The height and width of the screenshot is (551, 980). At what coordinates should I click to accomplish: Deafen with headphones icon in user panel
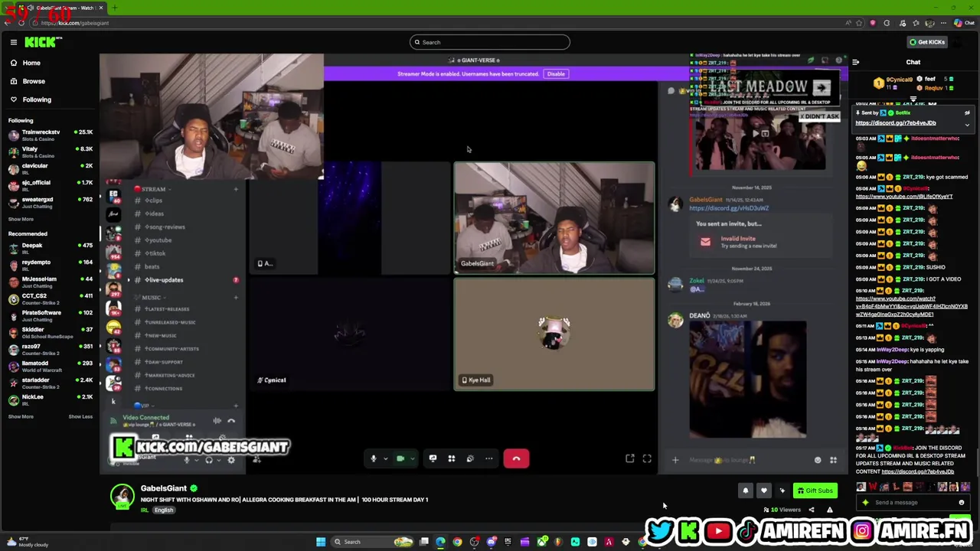[x=208, y=460]
